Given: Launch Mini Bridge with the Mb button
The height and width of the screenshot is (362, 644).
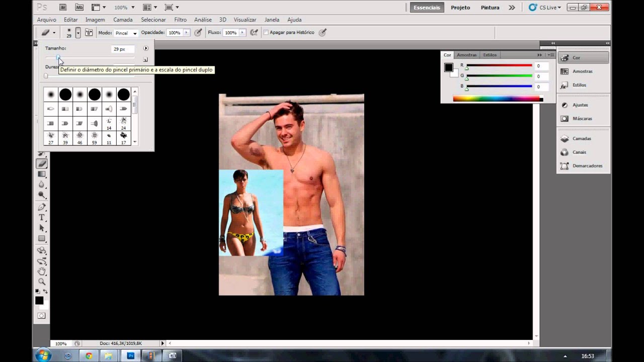Looking at the screenshot, I should click(79, 8).
